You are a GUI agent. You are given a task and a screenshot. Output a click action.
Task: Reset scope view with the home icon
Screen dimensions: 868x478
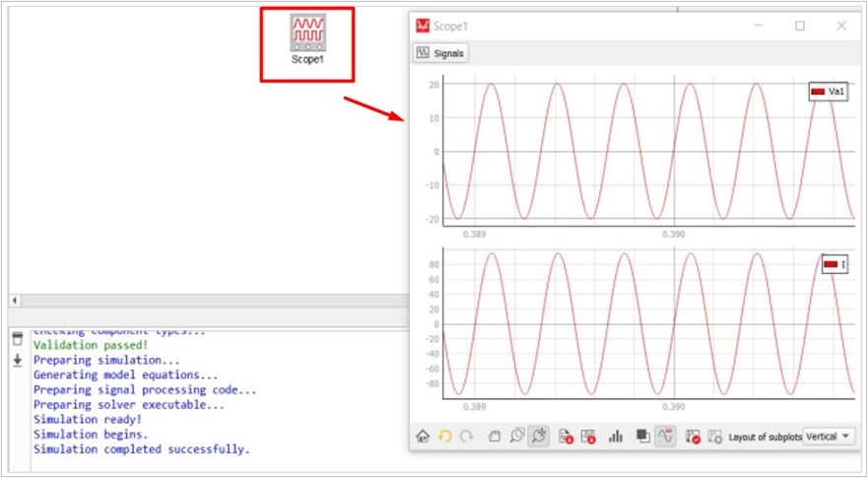point(424,436)
